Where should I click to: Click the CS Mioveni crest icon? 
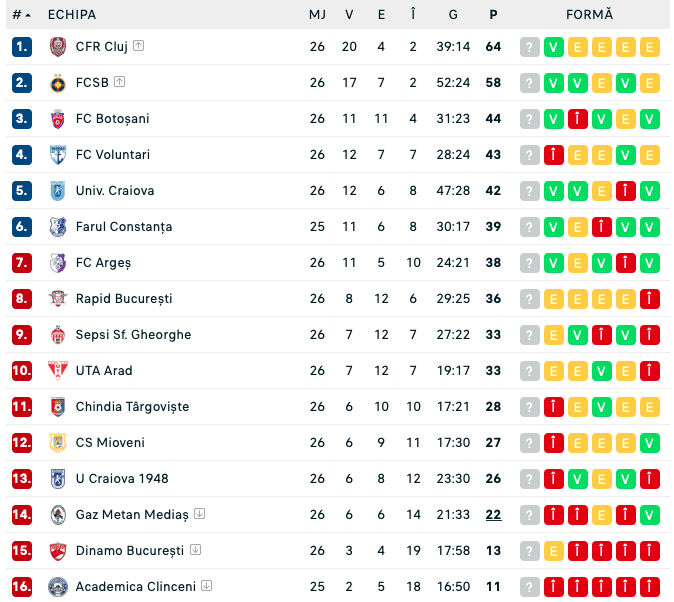(x=57, y=443)
